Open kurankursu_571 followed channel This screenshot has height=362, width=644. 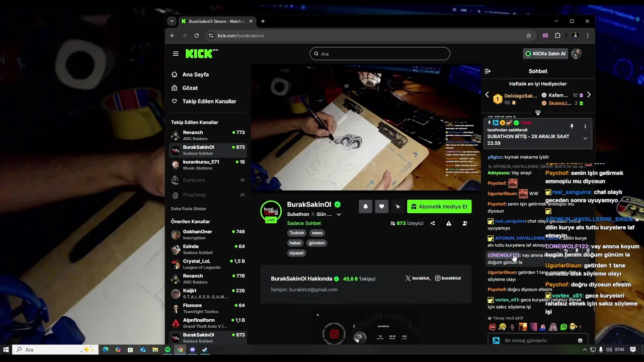click(208, 165)
